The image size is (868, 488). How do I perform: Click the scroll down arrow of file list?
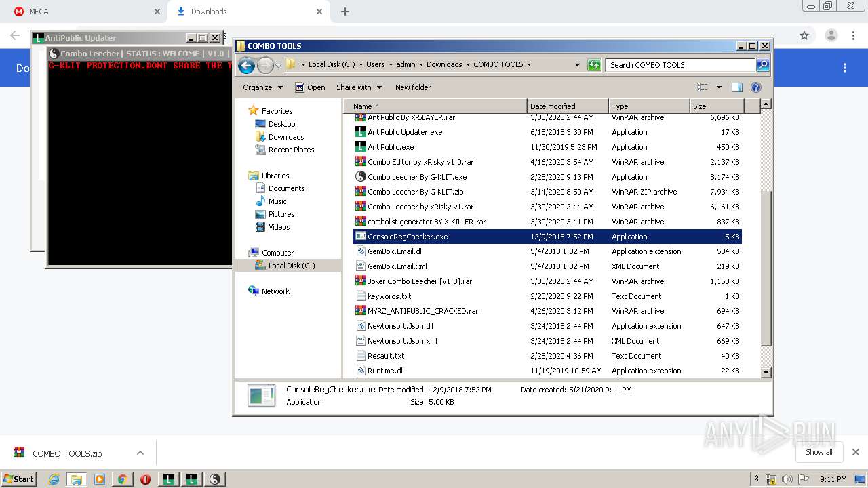(766, 372)
